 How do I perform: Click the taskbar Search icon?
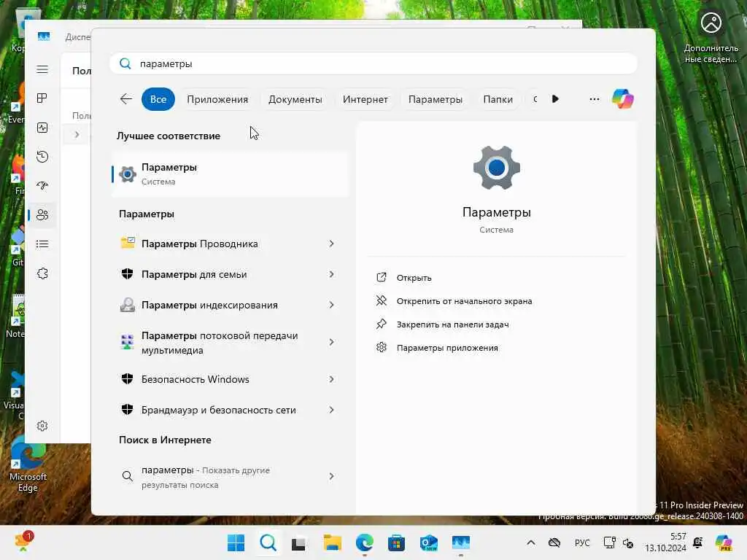(268, 542)
